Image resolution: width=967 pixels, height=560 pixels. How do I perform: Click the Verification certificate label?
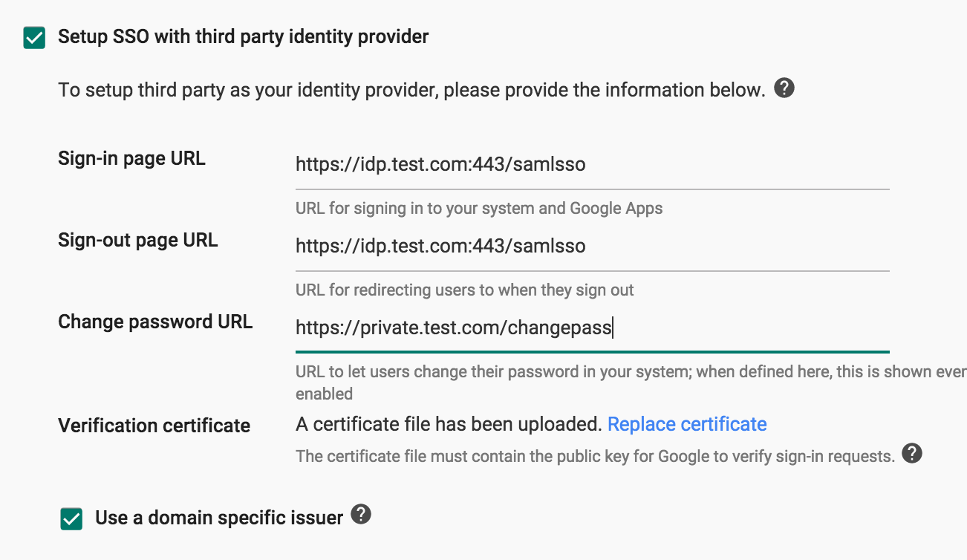click(154, 425)
